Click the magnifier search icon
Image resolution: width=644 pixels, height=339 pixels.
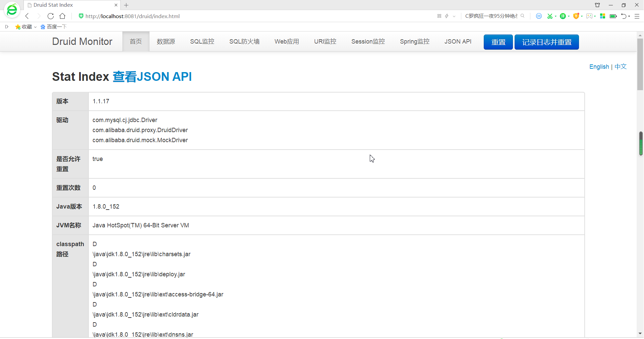(522, 16)
